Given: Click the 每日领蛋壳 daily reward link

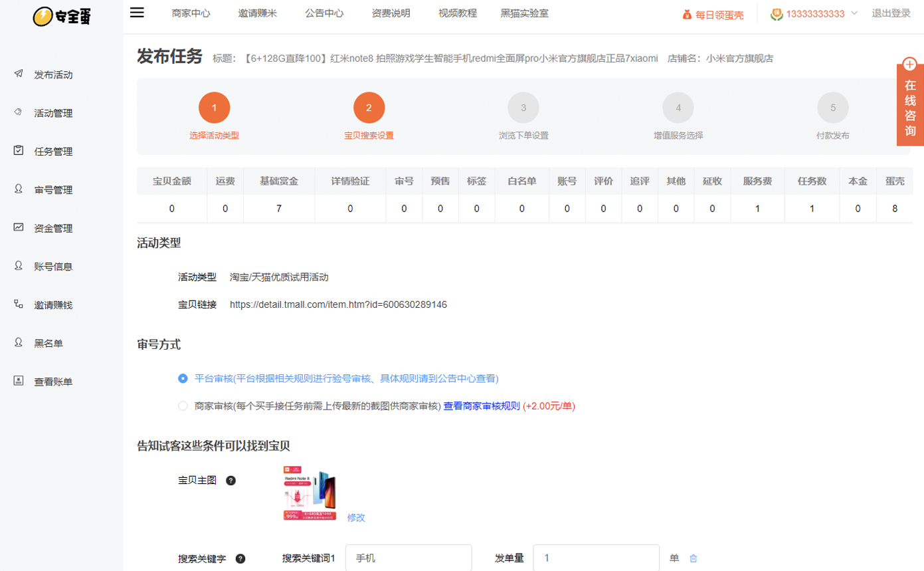Looking at the screenshot, I should tap(713, 15).
